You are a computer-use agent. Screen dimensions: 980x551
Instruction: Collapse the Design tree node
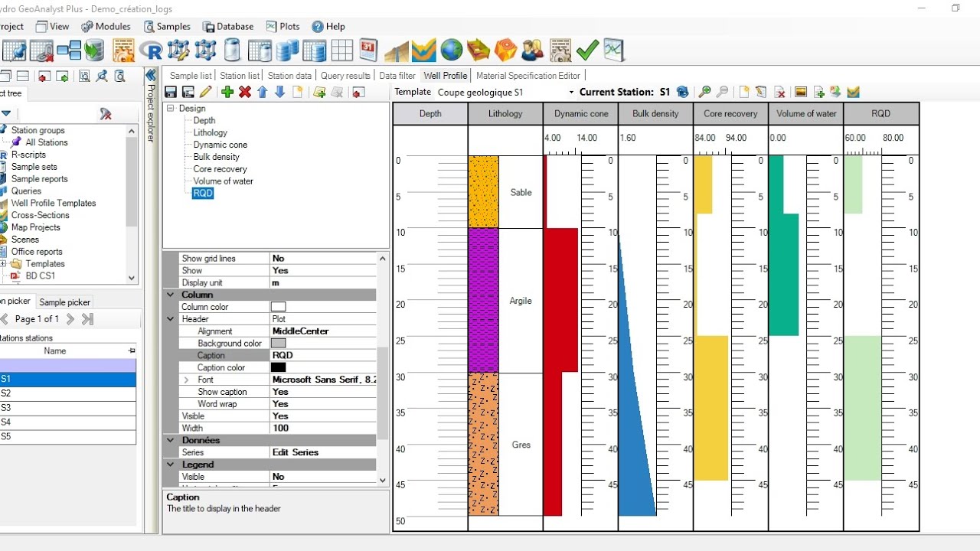coord(171,109)
